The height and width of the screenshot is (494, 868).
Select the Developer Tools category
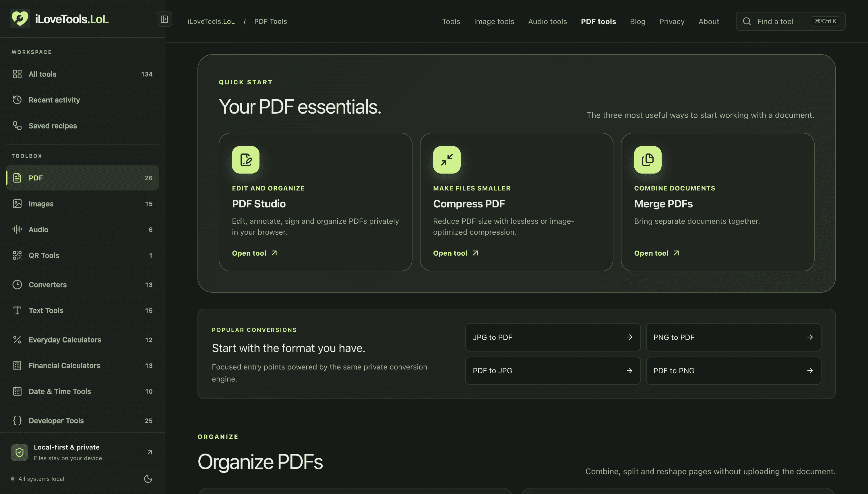point(82,420)
